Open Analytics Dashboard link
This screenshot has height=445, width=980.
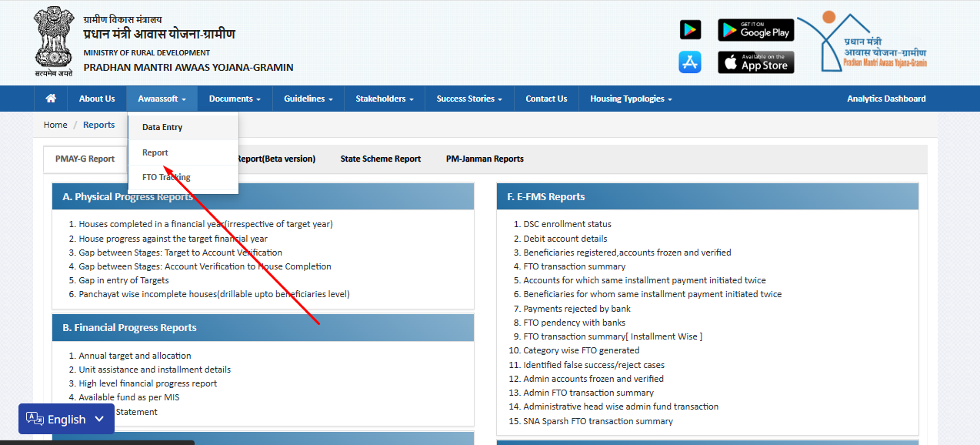[x=886, y=99]
